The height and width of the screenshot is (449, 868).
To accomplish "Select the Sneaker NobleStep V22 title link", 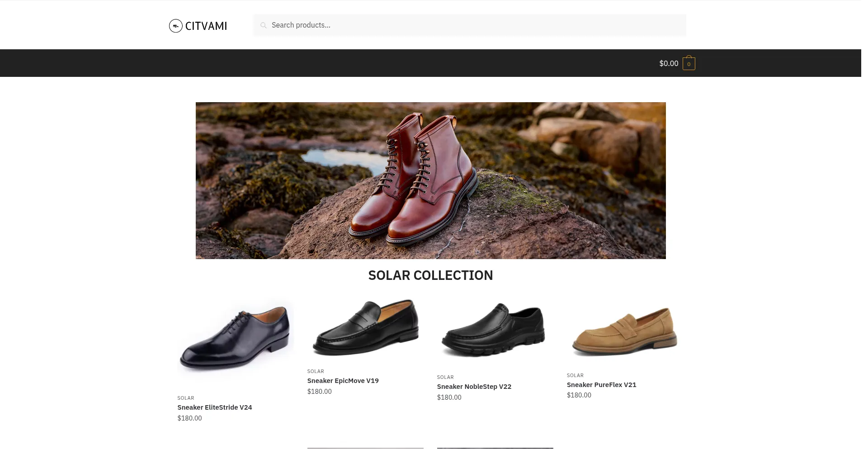I will coord(474,387).
